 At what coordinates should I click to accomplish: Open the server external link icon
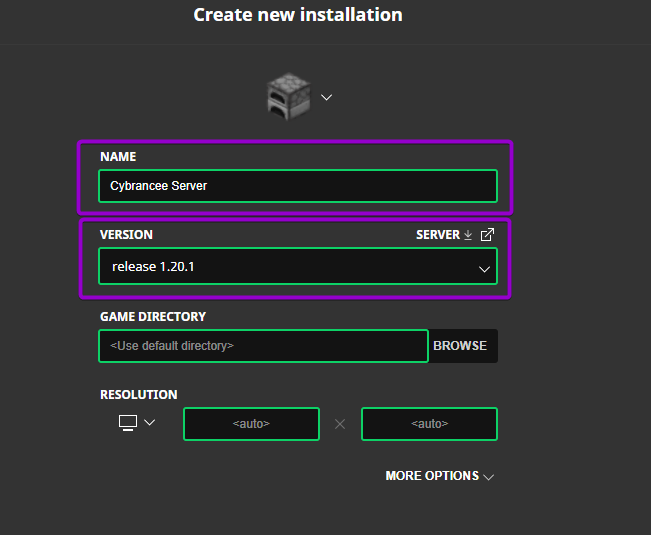click(x=487, y=235)
